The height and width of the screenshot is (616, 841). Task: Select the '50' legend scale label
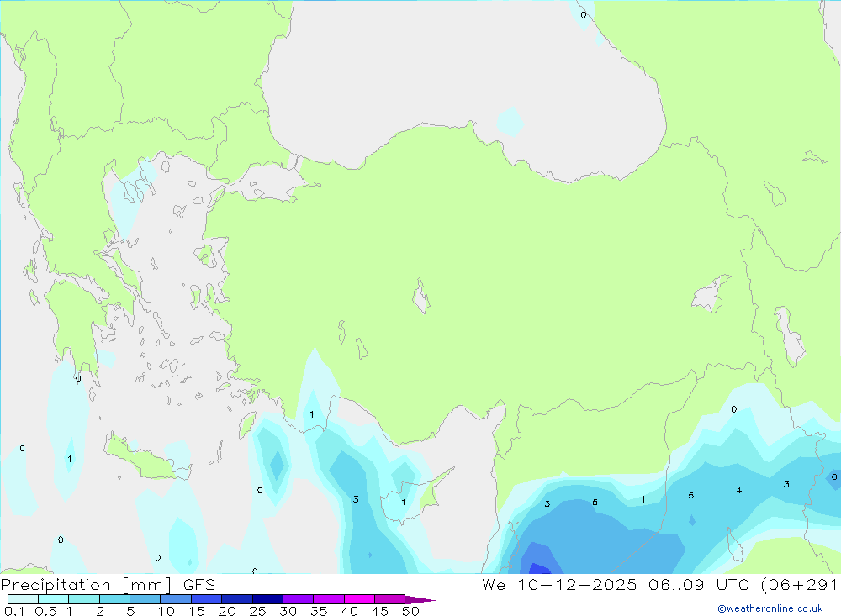pyautogui.click(x=411, y=611)
